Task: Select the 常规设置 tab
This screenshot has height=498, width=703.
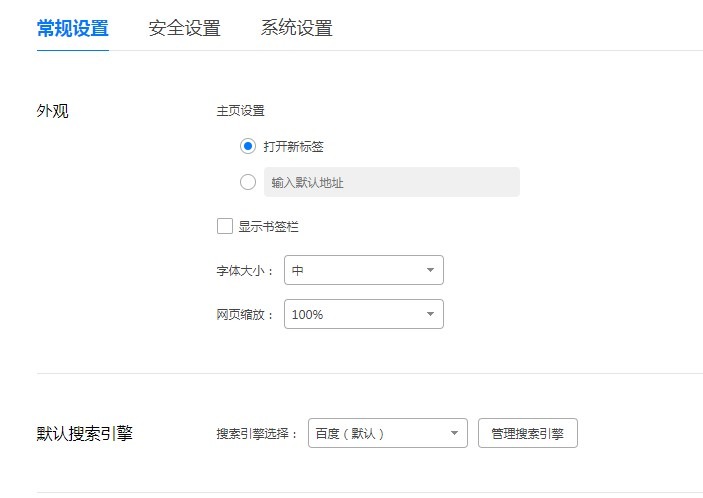Action: pos(73,28)
